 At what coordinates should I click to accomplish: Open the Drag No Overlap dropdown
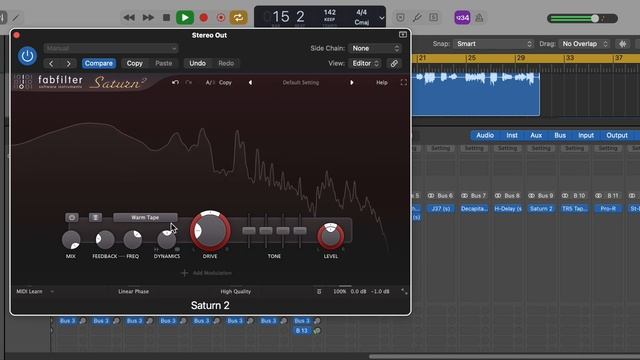585,44
